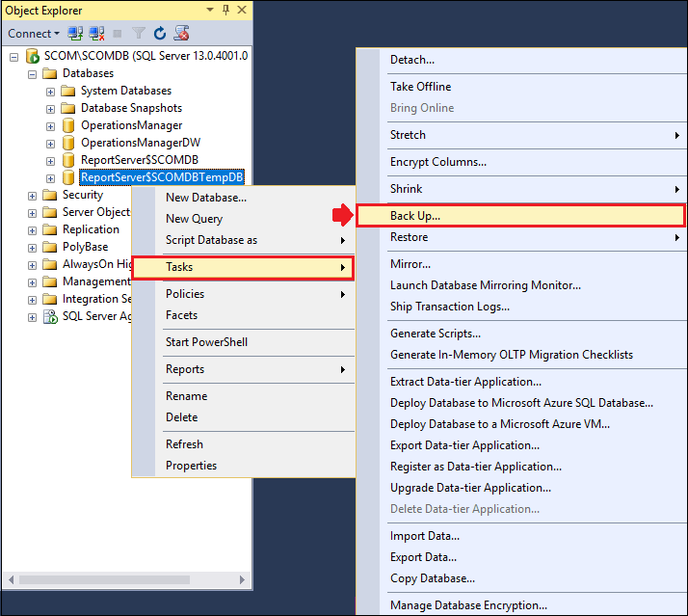Click the SQL Server Agent icon
The image size is (688, 616).
pos(50,316)
